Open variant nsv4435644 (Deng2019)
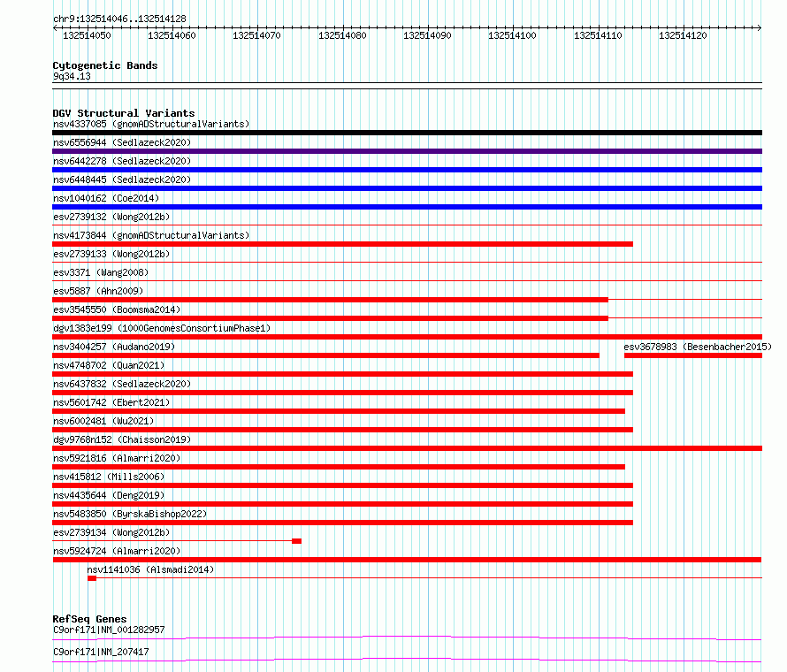This screenshot has height=672, width=787. coord(109,495)
